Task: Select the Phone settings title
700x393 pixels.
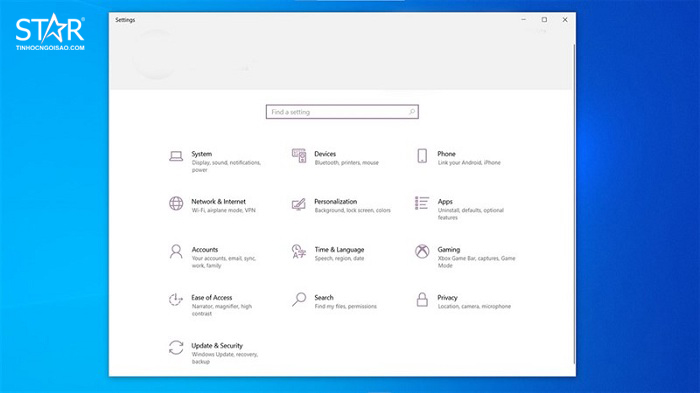Action: 446,154
